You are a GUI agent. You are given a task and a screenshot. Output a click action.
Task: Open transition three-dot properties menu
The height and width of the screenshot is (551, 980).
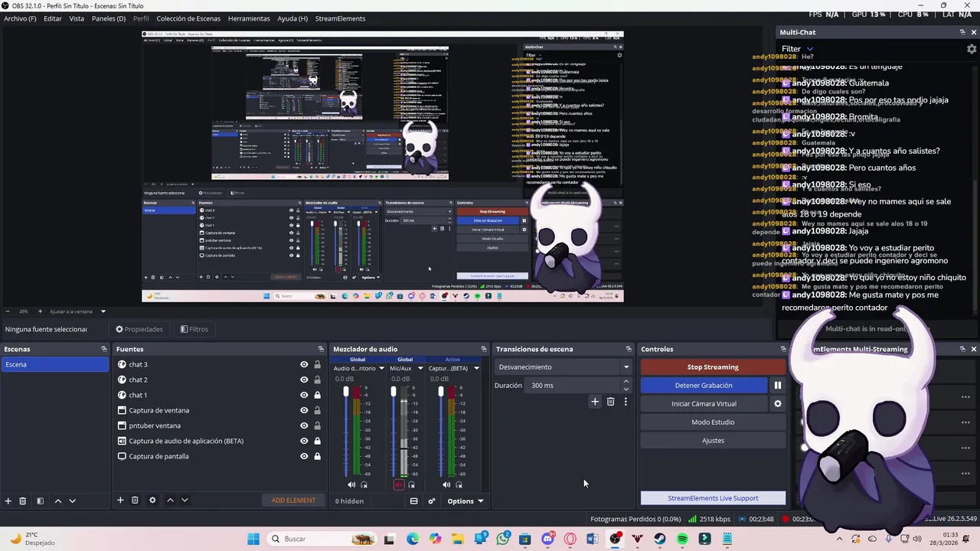pos(626,402)
